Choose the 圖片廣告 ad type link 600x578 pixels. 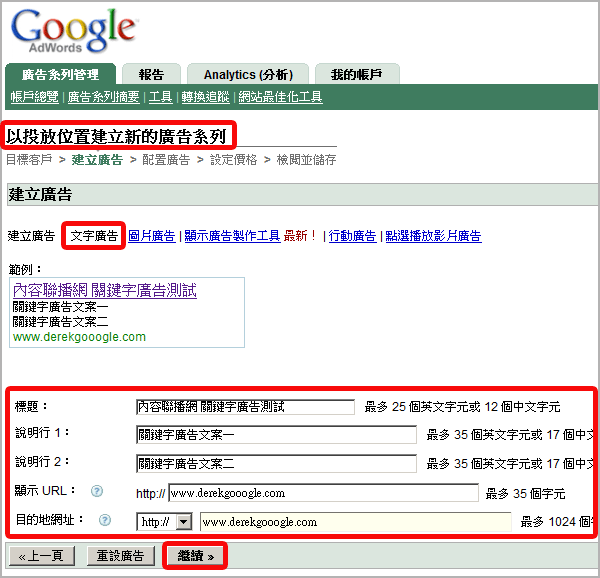click(152, 236)
